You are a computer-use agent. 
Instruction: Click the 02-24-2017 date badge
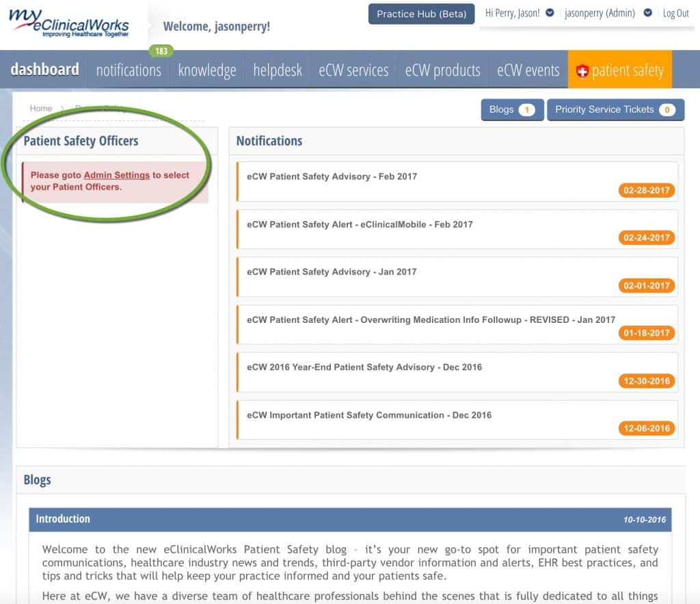pyautogui.click(x=647, y=237)
